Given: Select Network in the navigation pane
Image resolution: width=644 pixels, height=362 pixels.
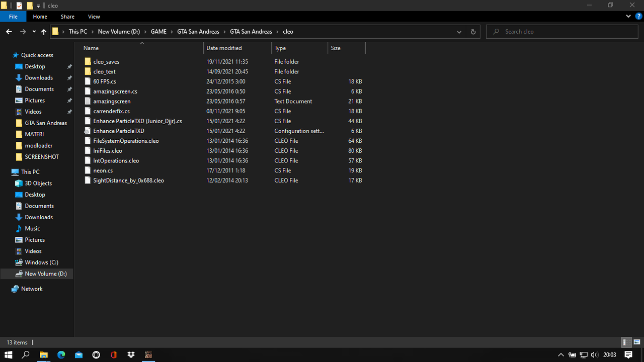Looking at the screenshot, I should click(x=32, y=289).
